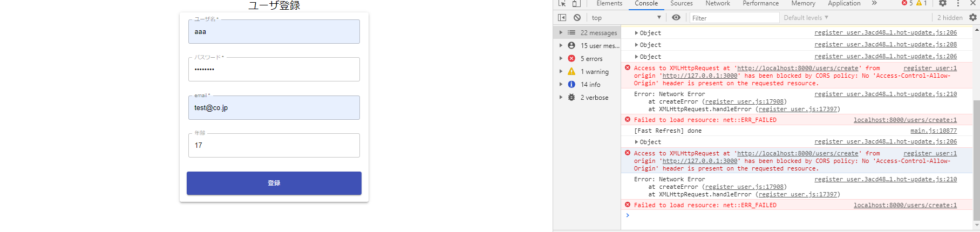Clear console with the ban icon
The width and height of the screenshot is (980, 232).
[577, 18]
